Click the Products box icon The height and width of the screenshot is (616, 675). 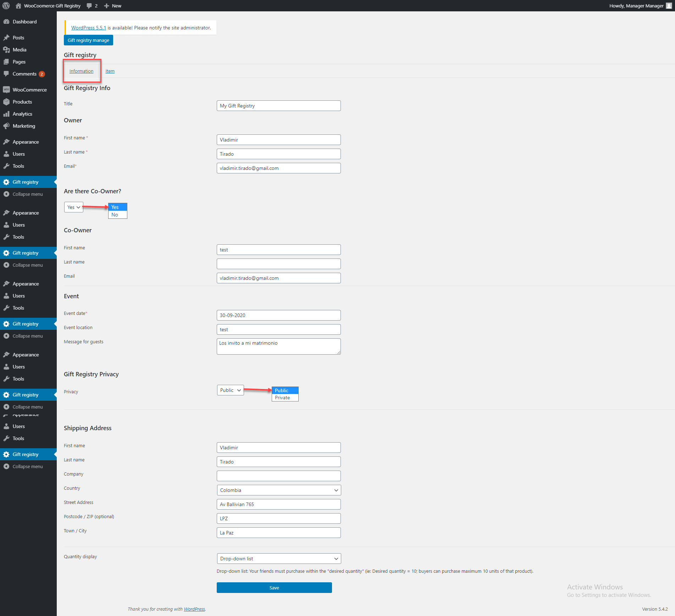pos(6,102)
